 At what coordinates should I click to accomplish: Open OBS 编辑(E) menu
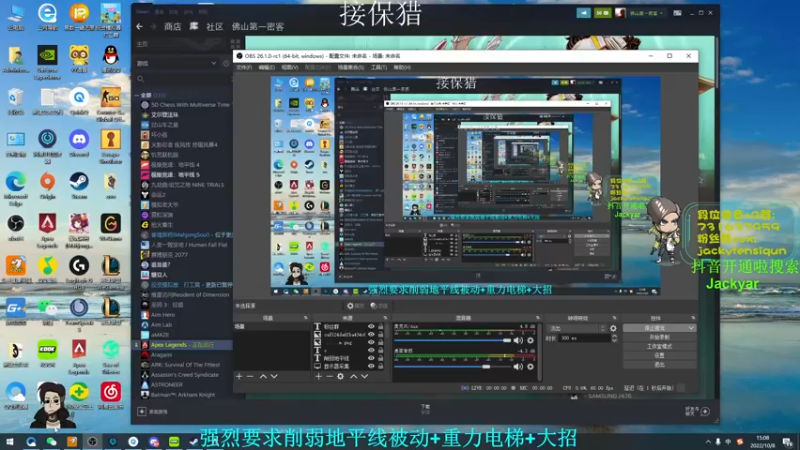(266, 67)
